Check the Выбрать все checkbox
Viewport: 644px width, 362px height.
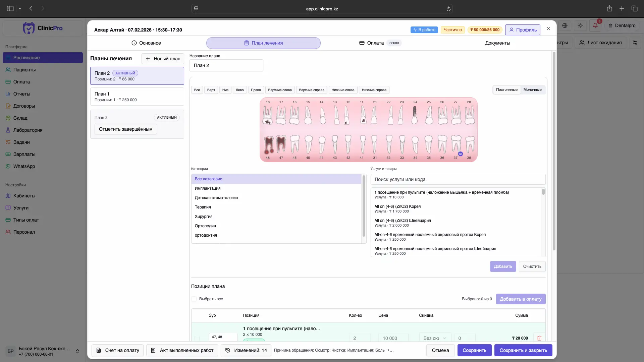coord(194,299)
